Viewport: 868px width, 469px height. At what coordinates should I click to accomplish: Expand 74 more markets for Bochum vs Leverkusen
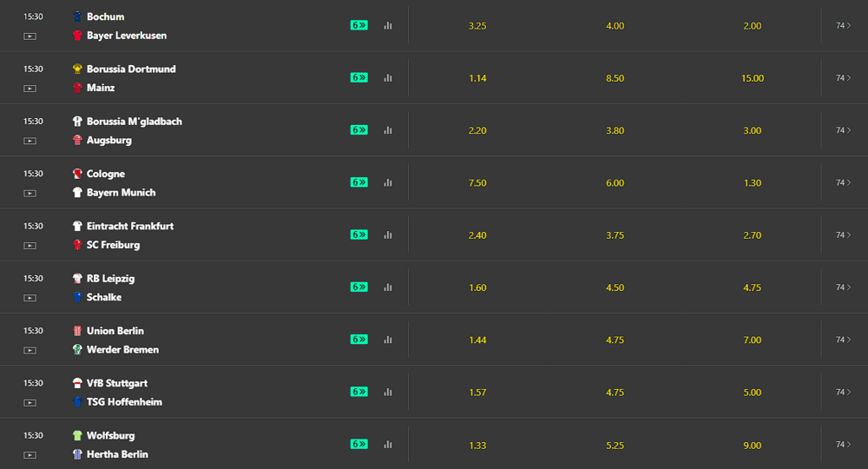843,25
